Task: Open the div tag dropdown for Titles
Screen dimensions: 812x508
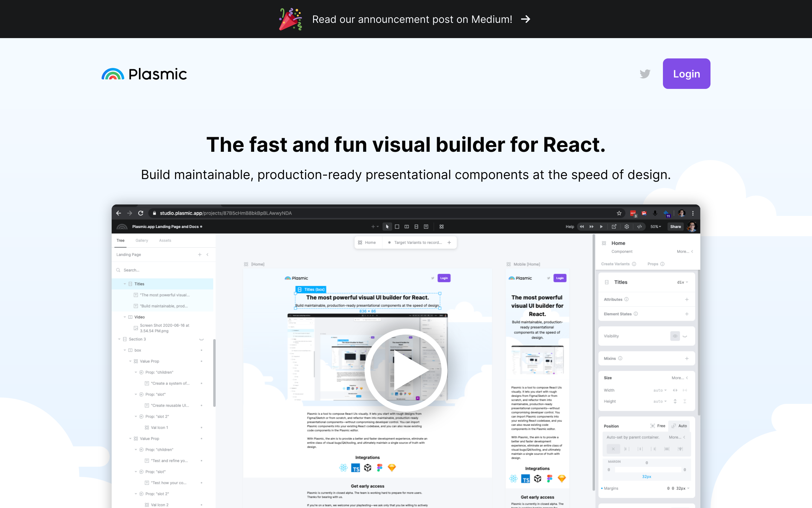Action: [682, 283]
